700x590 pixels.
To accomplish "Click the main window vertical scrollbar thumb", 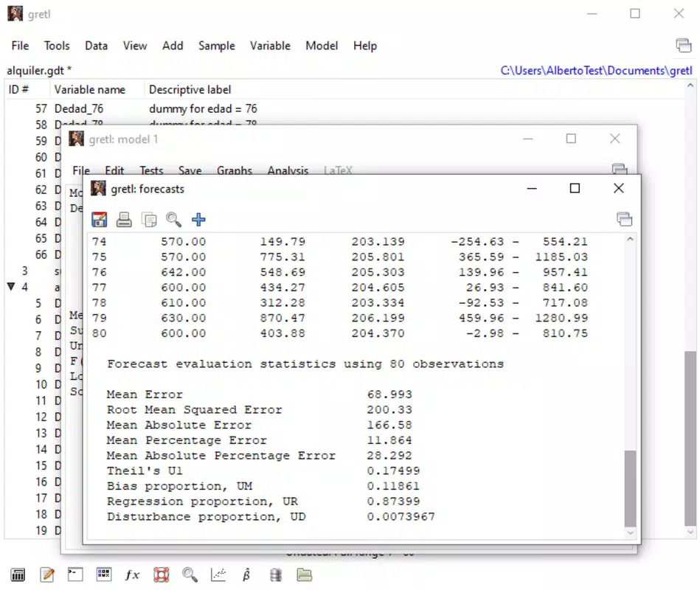I will point(690,439).
